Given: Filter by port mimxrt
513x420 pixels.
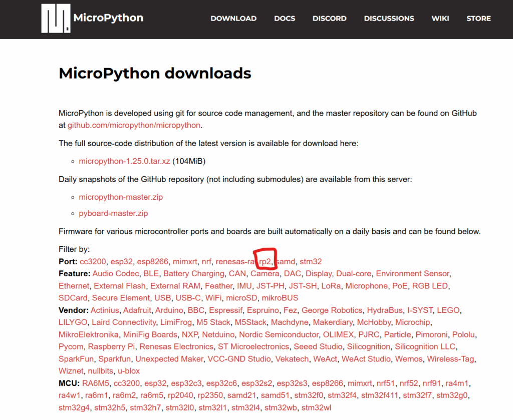Looking at the screenshot, I should 185,261.
